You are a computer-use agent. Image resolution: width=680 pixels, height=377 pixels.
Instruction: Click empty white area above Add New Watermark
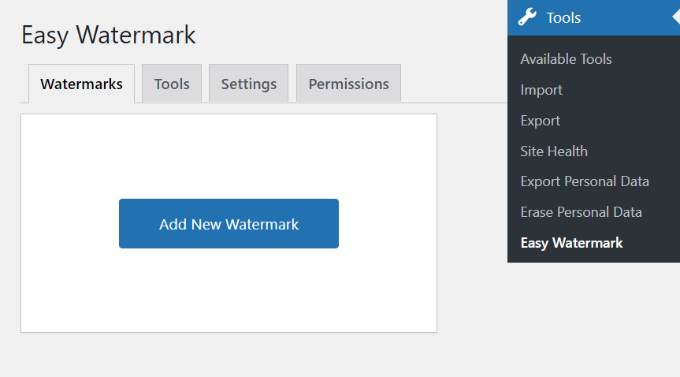point(229,156)
